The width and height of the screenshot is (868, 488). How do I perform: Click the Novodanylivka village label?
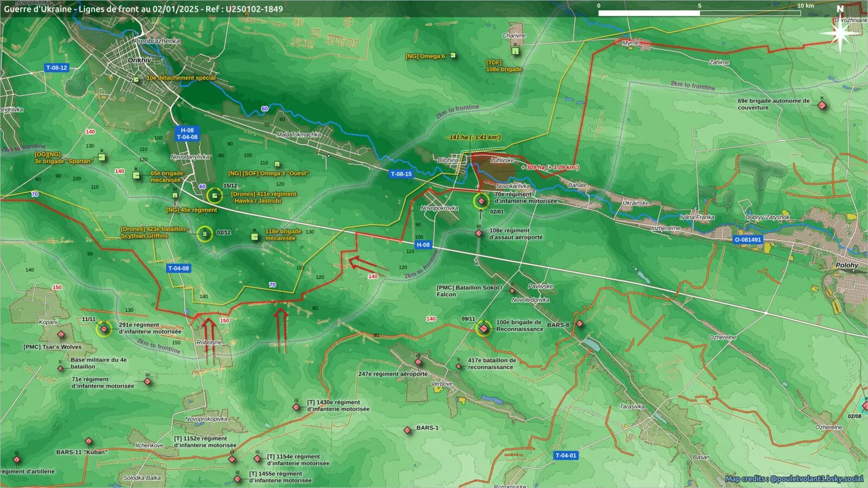(x=190, y=157)
